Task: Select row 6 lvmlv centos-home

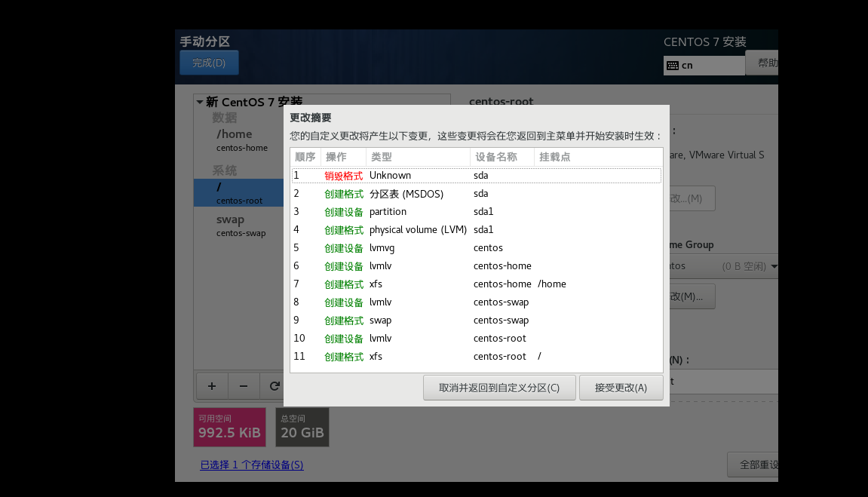Action: coord(476,265)
